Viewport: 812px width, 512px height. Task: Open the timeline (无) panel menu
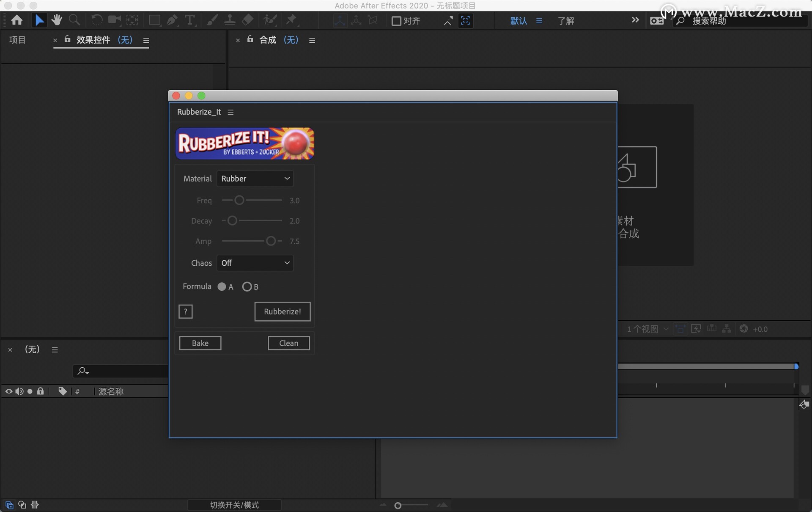coord(55,350)
